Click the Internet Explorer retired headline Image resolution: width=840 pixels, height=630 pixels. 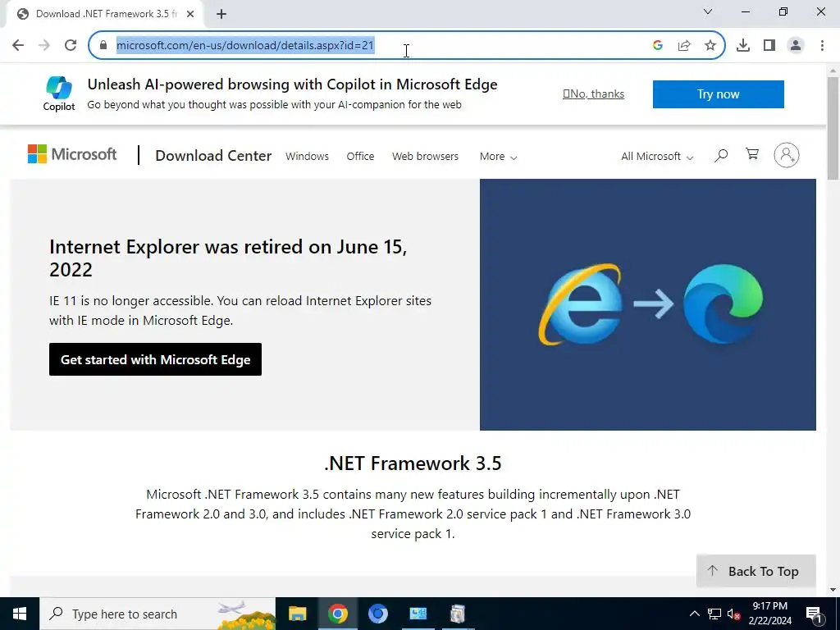pos(228,258)
